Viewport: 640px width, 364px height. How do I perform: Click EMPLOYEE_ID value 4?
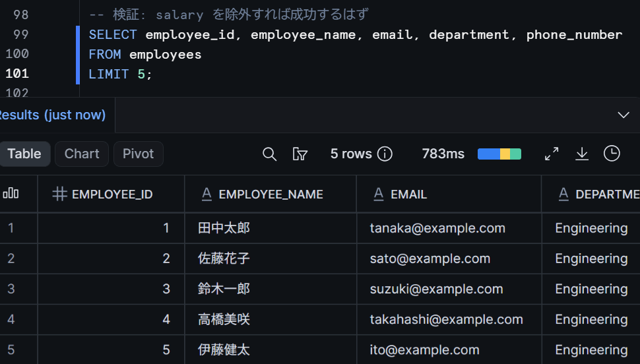point(166,320)
